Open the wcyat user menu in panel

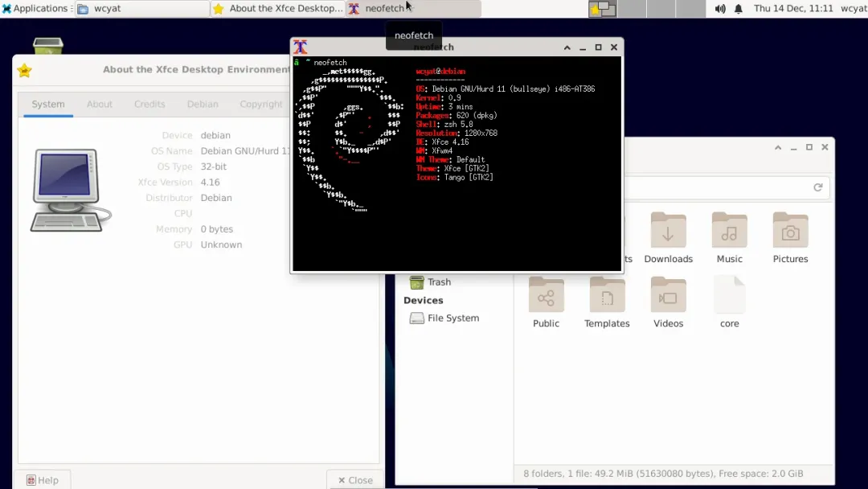tap(854, 8)
